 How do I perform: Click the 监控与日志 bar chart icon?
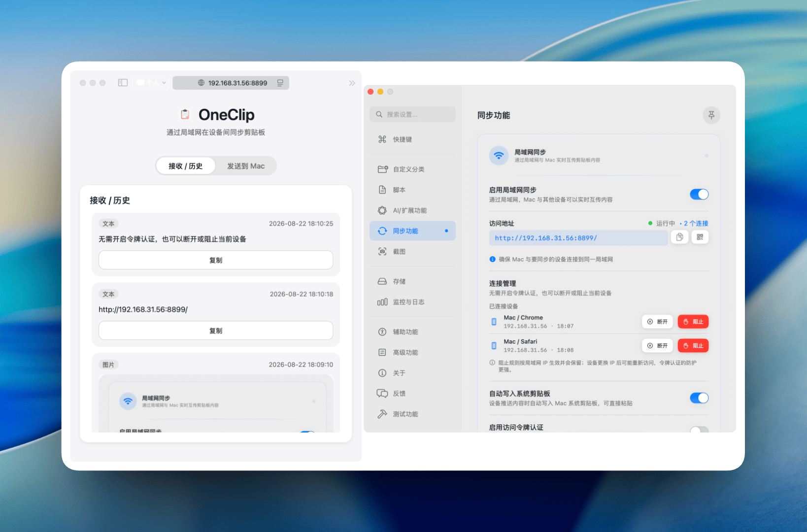382,302
